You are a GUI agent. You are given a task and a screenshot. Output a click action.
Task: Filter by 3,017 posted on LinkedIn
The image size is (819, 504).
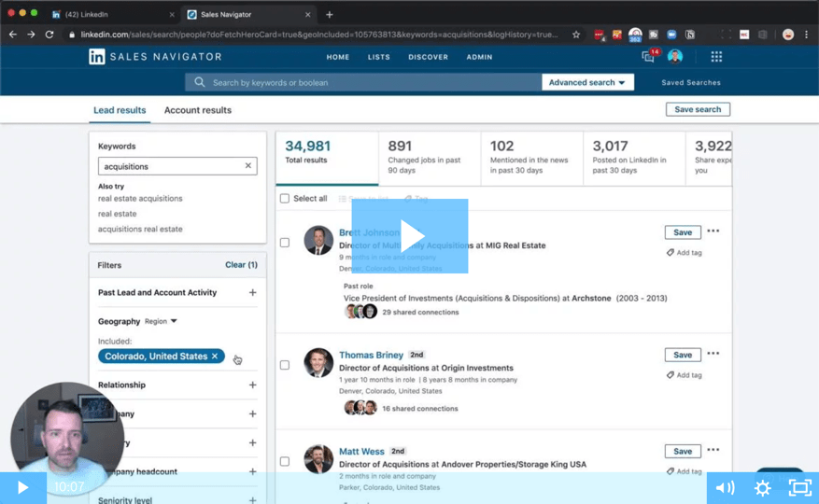tap(634, 158)
